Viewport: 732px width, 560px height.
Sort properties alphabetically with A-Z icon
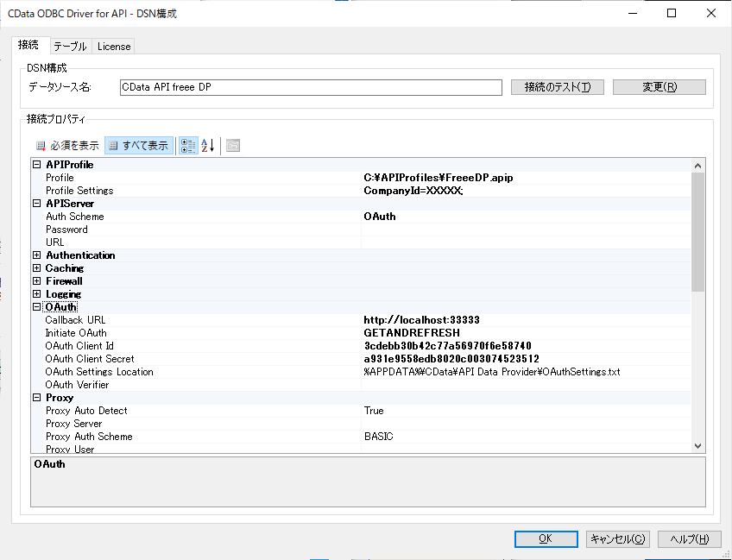click(x=208, y=146)
